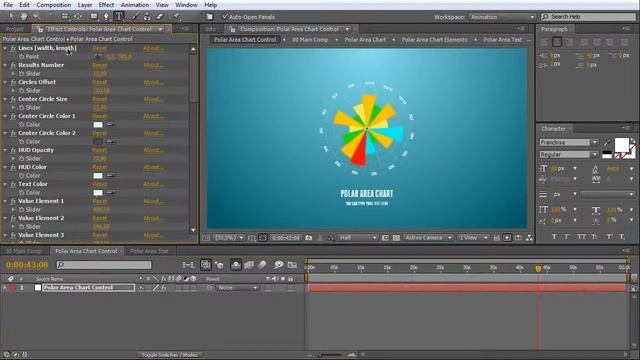Apply Faux Bold in Character panel
Image resolution: width=640 pixels, height=360 pixels.
554,236
